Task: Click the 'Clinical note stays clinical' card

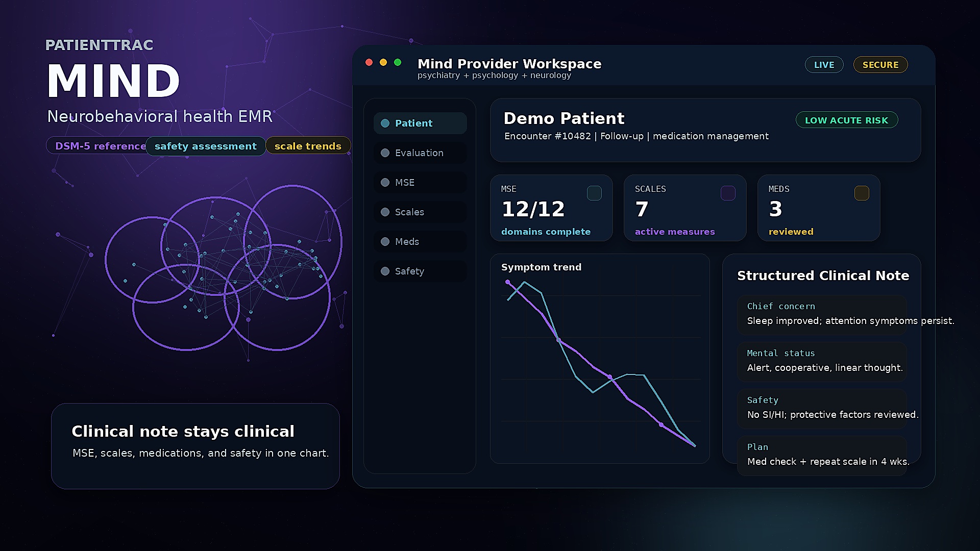Action: 195,446
